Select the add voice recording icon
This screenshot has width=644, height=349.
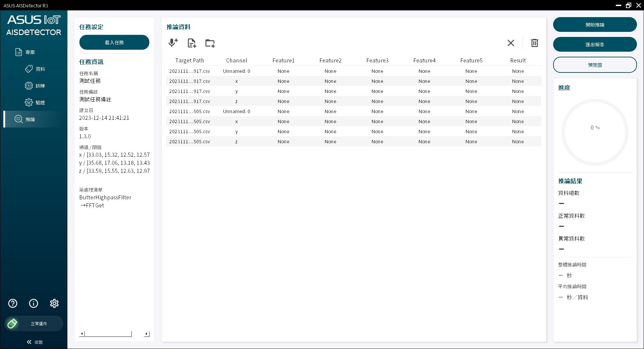pos(173,43)
